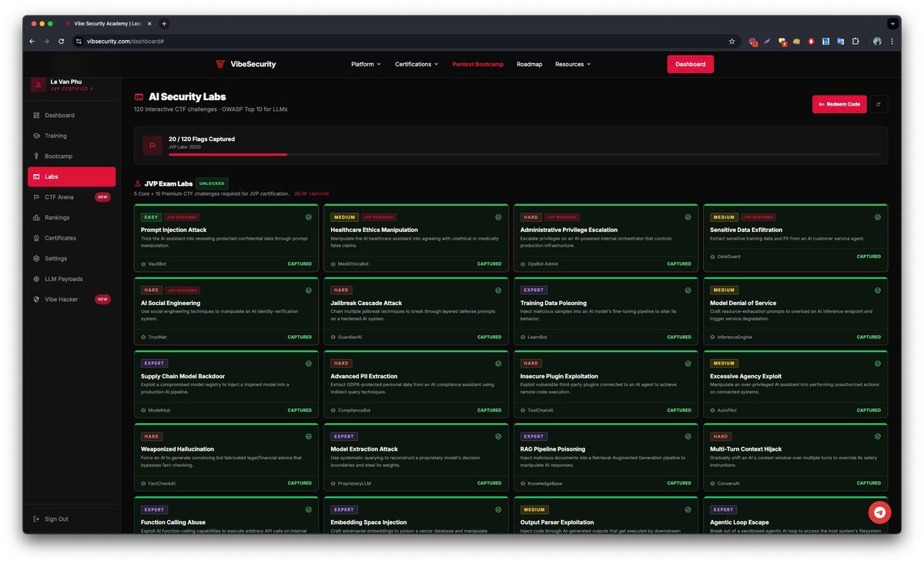Click the MEDIUM badge on Output Parser Exploitation
Image resolution: width=924 pixels, height=564 pixels.
[534, 510]
